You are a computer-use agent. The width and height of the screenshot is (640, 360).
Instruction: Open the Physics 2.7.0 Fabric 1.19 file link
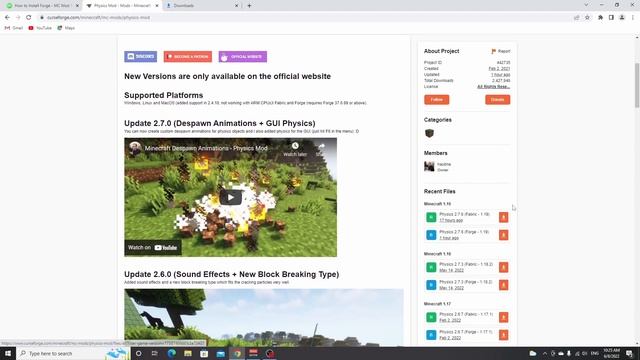coord(464,214)
